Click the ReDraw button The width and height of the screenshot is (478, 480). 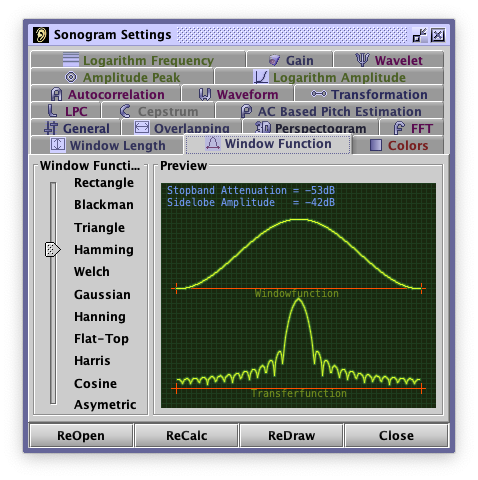click(x=292, y=435)
